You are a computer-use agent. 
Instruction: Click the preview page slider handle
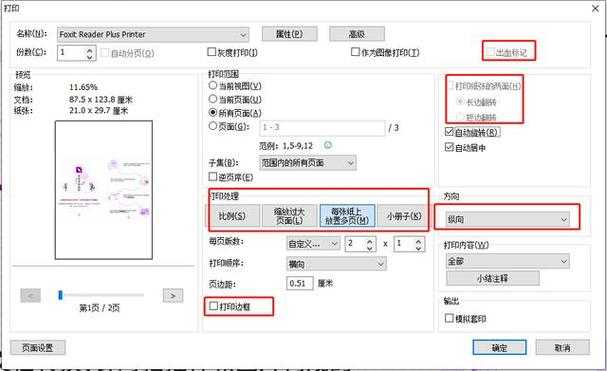coord(60,295)
